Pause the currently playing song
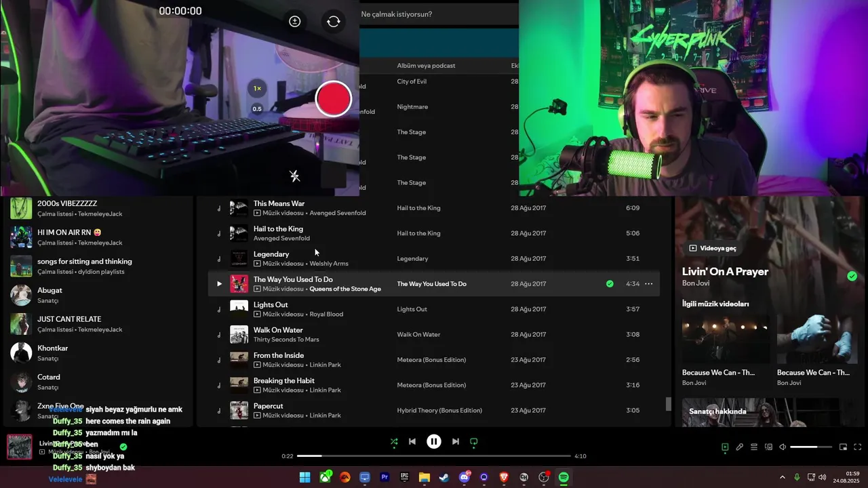The width and height of the screenshot is (868, 488). pyautogui.click(x=434, y=441)
